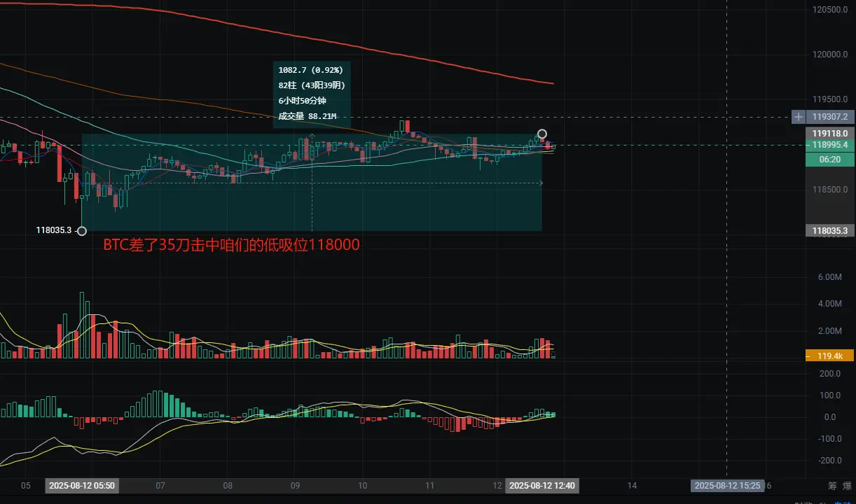Click the 2.00M volume axis tick
The height and width of the screenshot is (504, 856).
click(829, 330)
